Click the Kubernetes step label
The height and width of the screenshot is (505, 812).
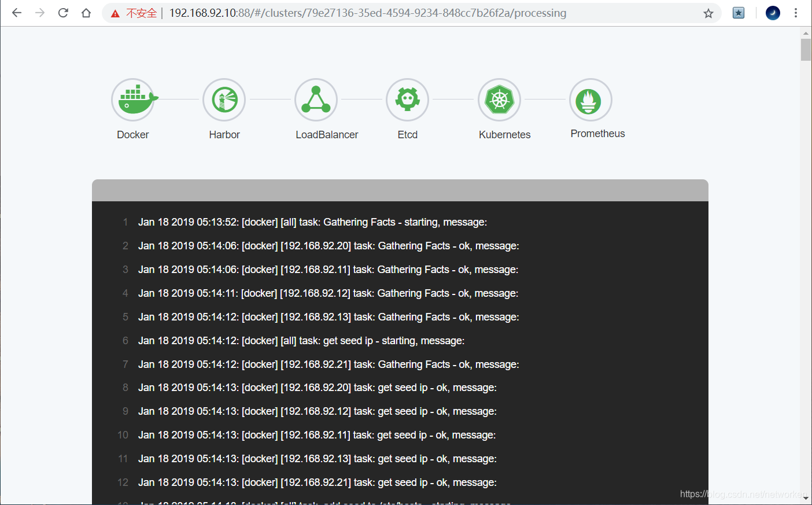coord(504,135)
